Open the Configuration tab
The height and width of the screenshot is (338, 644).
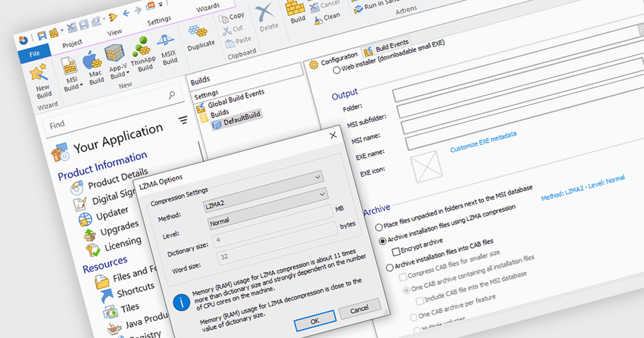click(334, 60)
